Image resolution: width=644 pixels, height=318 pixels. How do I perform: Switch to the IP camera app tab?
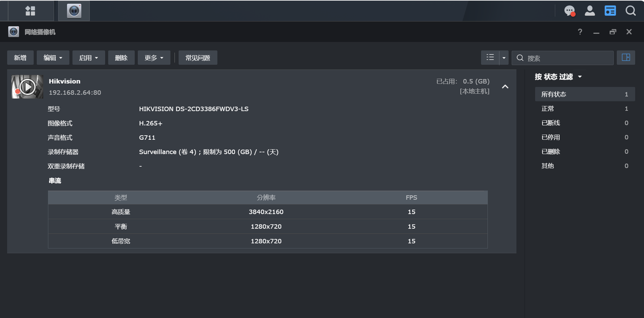click(74, 11)
